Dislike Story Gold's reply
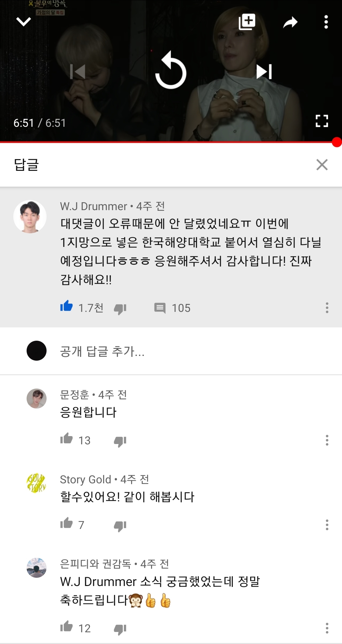342x644 pixels. click(120, 526)
